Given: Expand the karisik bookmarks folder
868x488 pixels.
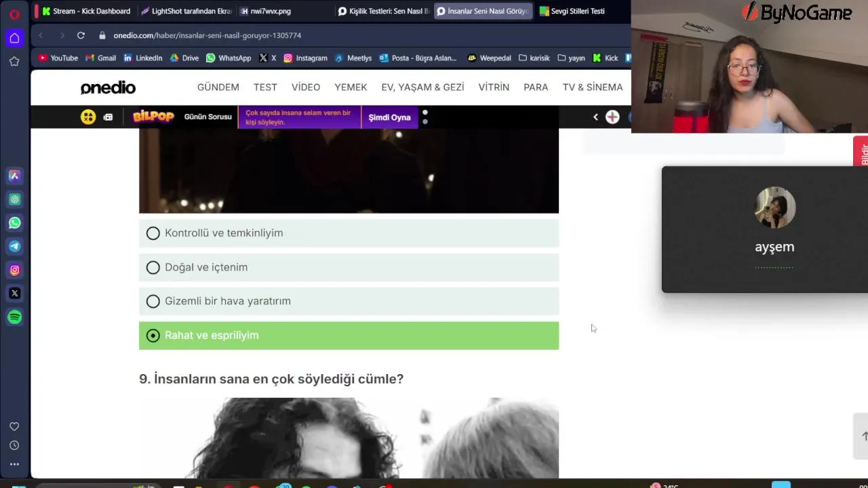Looking at the screenshot, I should (534, 58).
